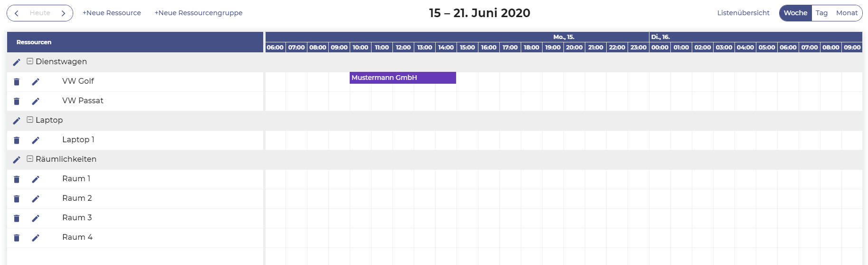Open the Mustermann GmbH booking
The image size is (868, 265).
point(402,78)
